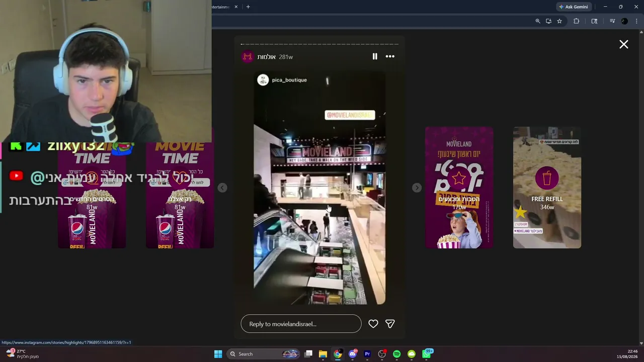This screenshot has height=362, width=644.
Task: Click the zoom magnifier icon in address bar
Action: [538, 21]
